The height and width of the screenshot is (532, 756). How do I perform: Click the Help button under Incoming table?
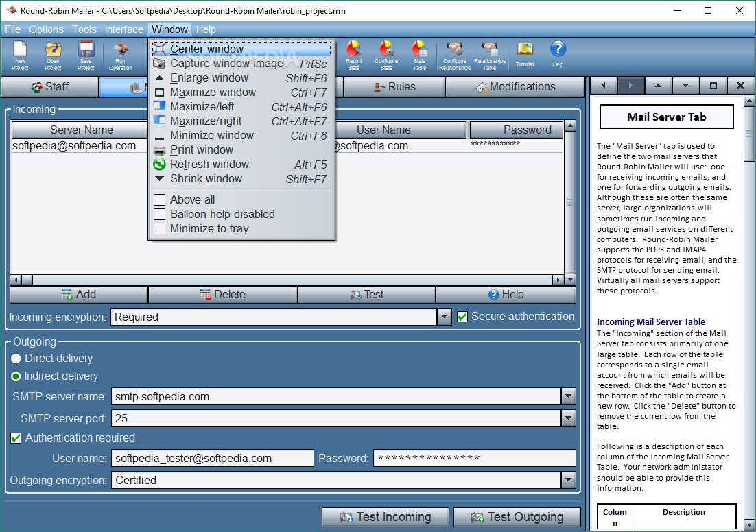click(x=506, y=294)
